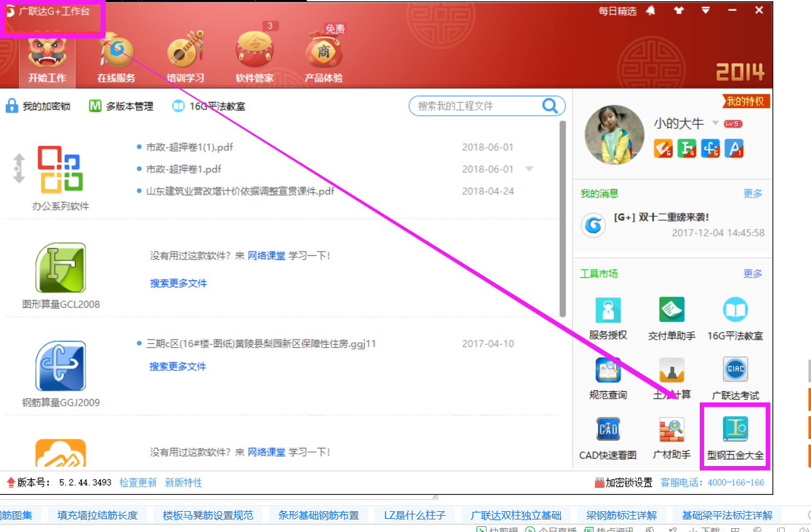811x532 pixels.
Task: Click the reorder arrows beside 办公系列软件
Action: (x=19, y=169)
